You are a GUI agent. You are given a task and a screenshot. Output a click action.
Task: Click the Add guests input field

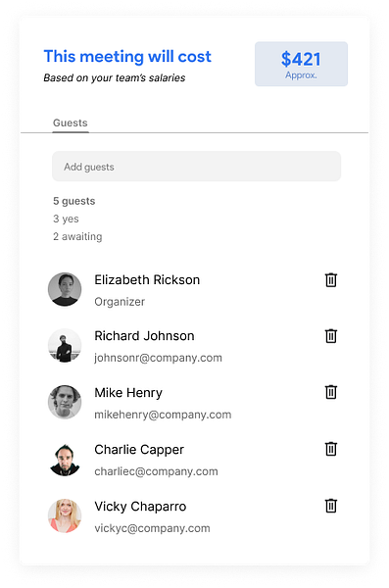pos(196,167)
